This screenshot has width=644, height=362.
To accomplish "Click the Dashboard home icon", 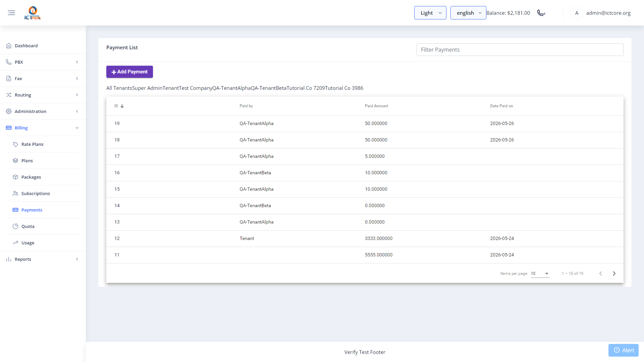I will point(9,46).
